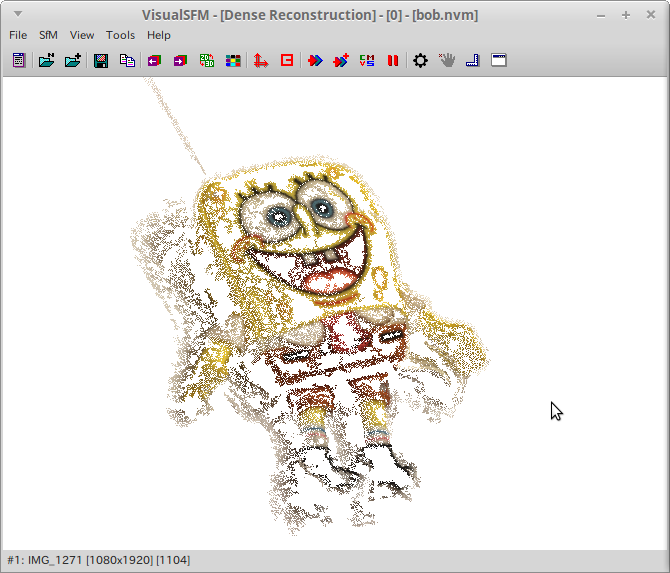670x573 pixels.
Task: Click the double-arrow with plus icon
Action: point(341,60)
